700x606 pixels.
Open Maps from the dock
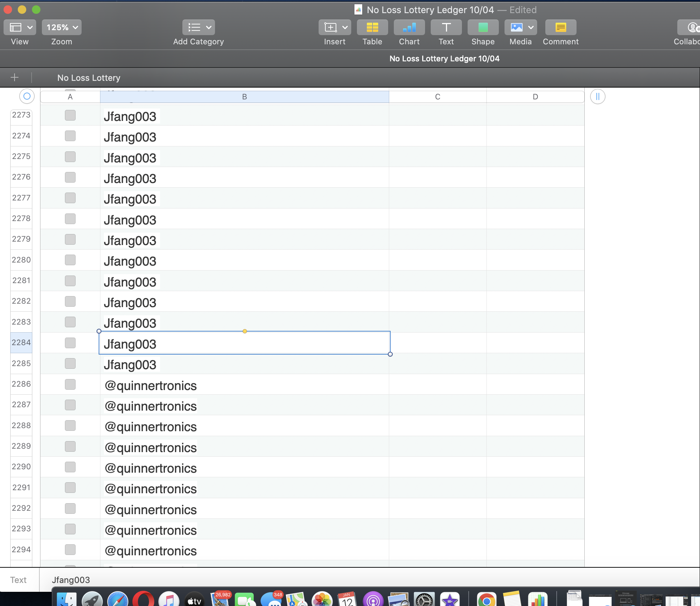click(297, 600)
